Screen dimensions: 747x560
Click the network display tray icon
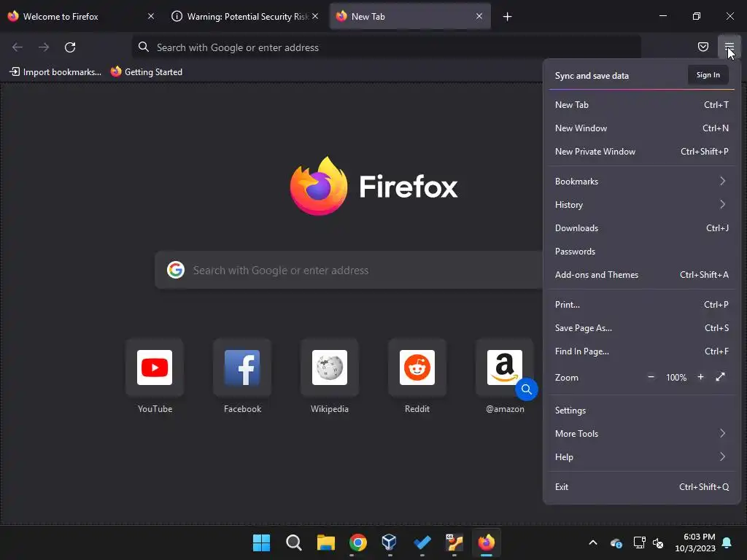coord(639,542)
